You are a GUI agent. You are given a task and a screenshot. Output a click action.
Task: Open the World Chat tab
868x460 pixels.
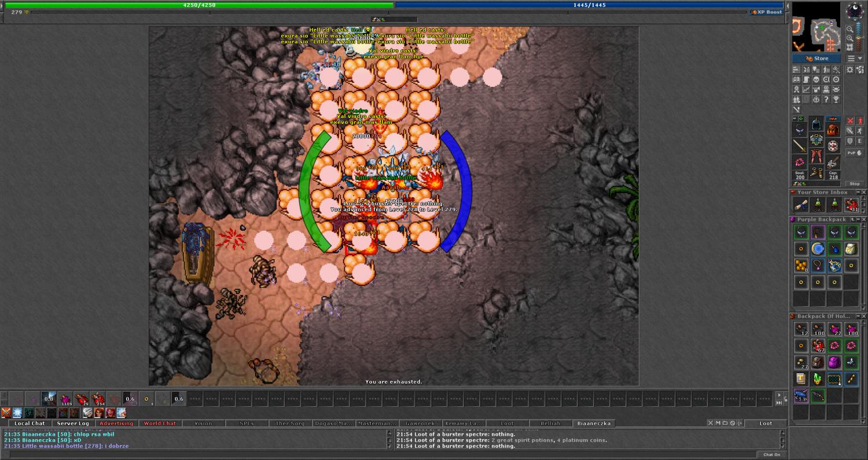click(x=160, y=424)
